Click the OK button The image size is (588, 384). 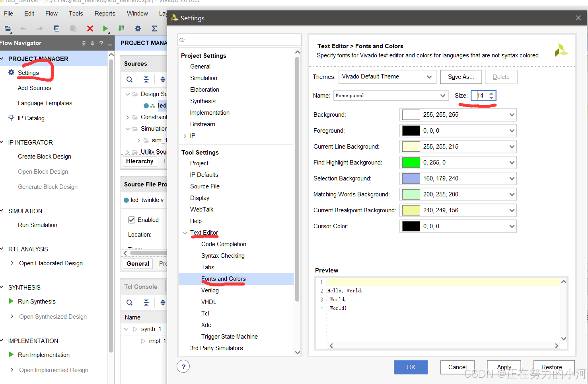coord(411,367)
